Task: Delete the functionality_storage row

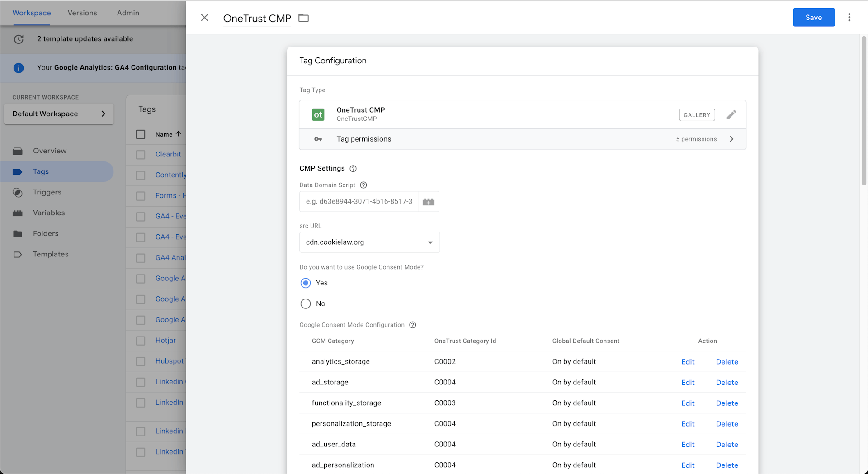Action: (727, 403)
